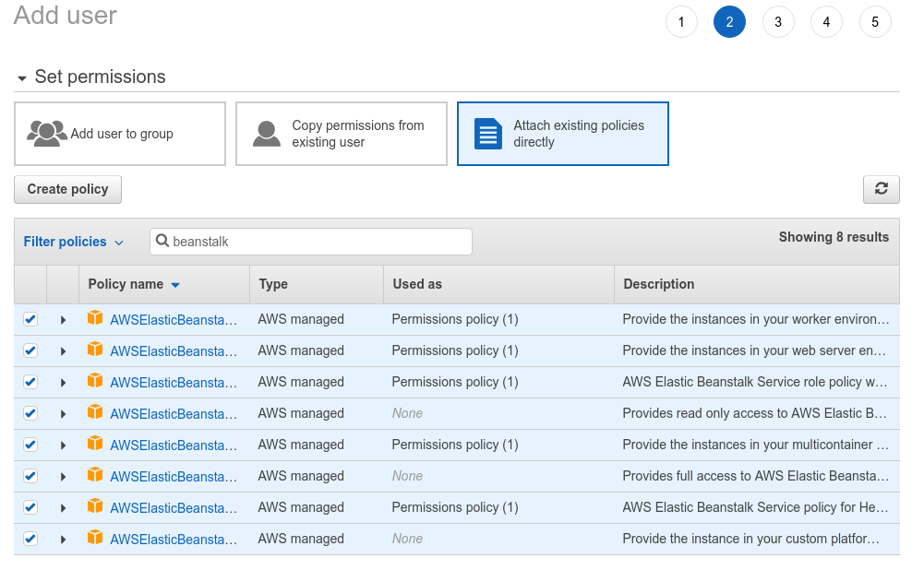The width and height of the screenshot is (924, 582).
Task: Uncheck the full access policy checkbox
Action: click(x=30, y=476)
